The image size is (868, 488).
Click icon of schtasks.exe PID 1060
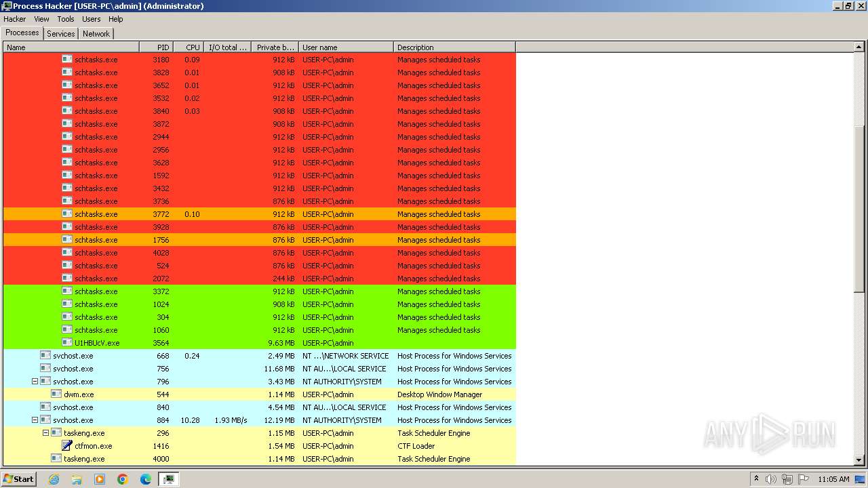[67, 330]
